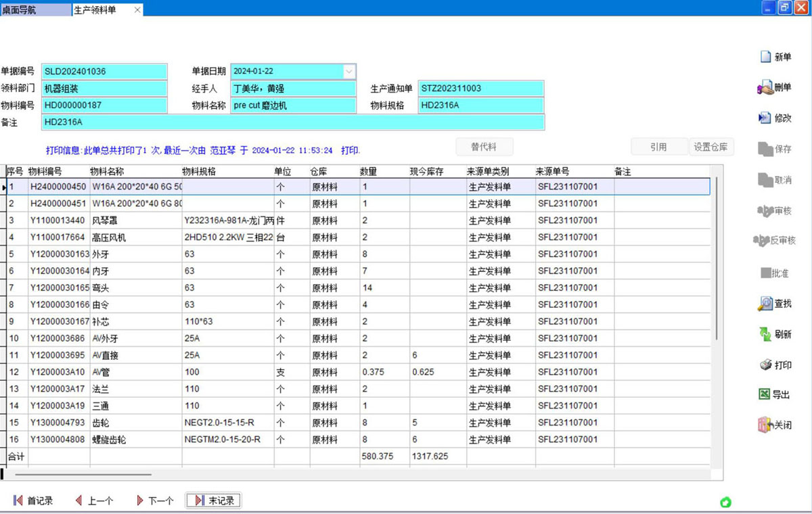The height and width of the screenshot is (514, 812).
Task: Switch to the 桌面导航 tab
Action: pos(20,10)
